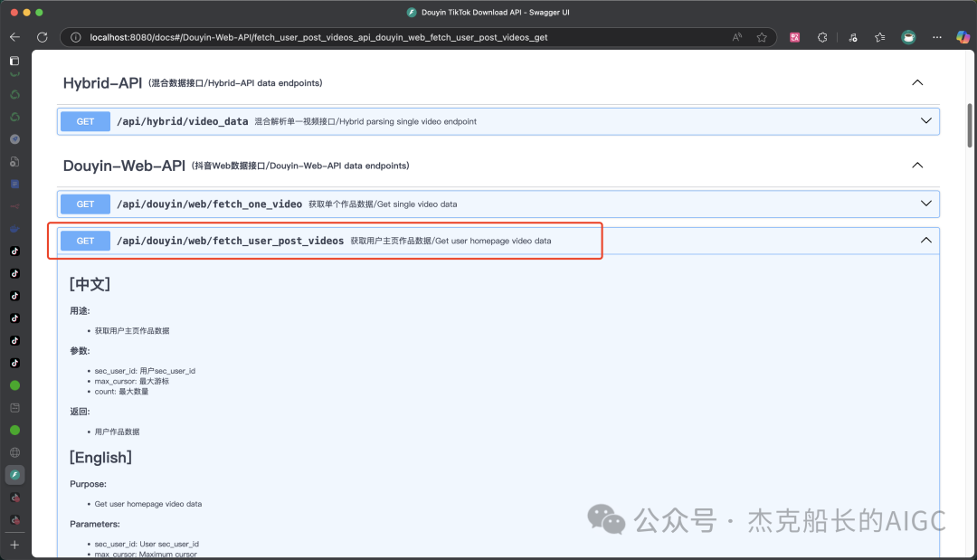
Task: Click "sec_user_id: 用户sec_user_id" bullet
Action: pyautogui.click(x=145, y=371)
